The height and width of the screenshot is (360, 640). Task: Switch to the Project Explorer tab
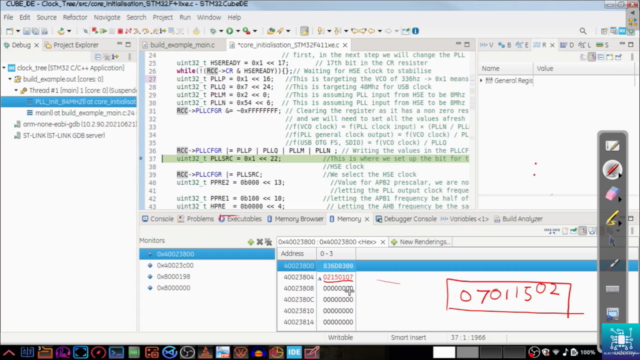76,45
